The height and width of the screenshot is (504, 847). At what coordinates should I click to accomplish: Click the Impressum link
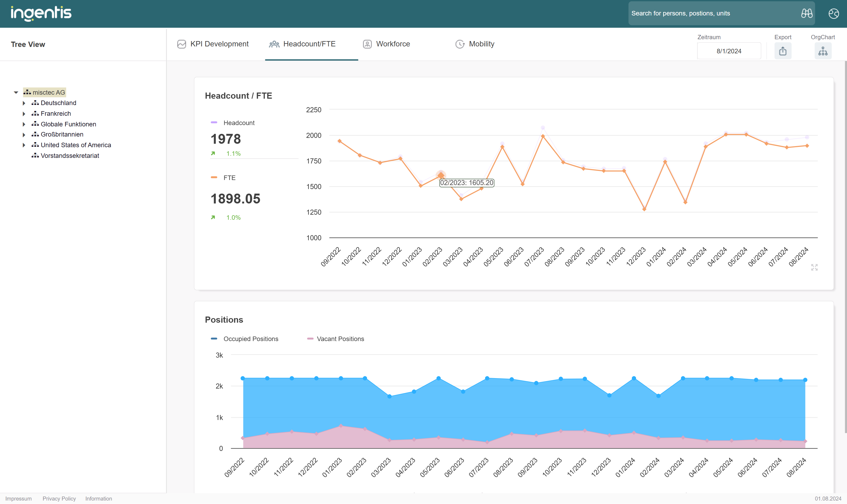(x=18, y=498)
